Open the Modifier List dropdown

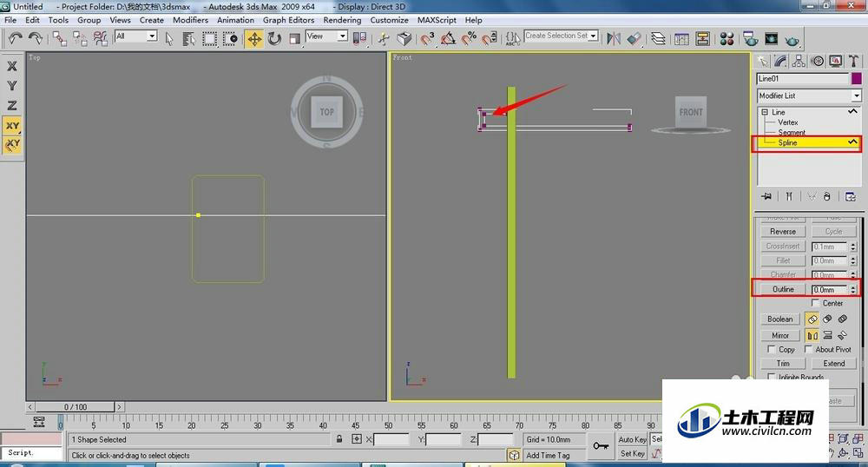click(x=809, y=95)
